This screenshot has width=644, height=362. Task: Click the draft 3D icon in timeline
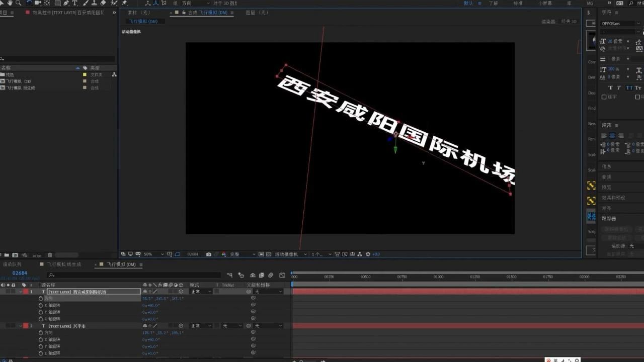(242, 275)
